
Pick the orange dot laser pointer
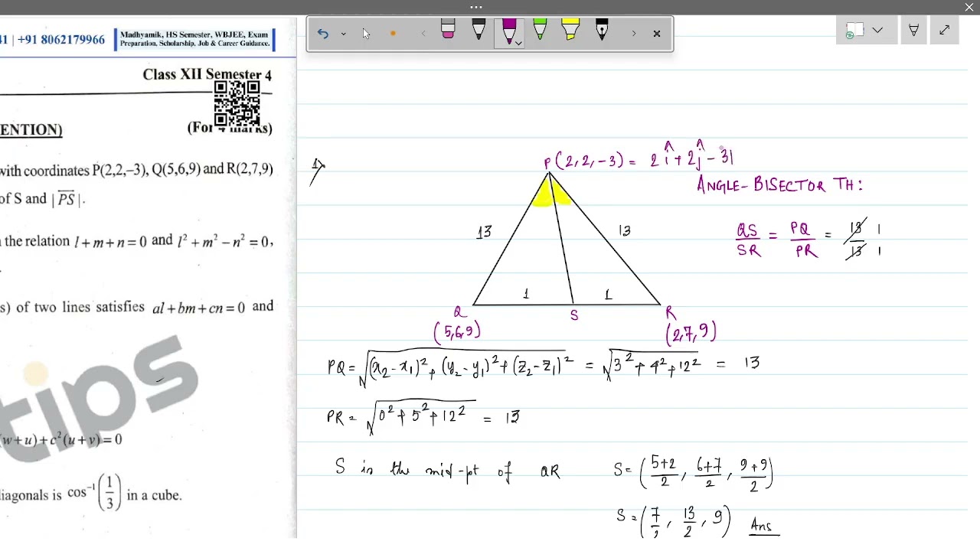coord(393,34)
